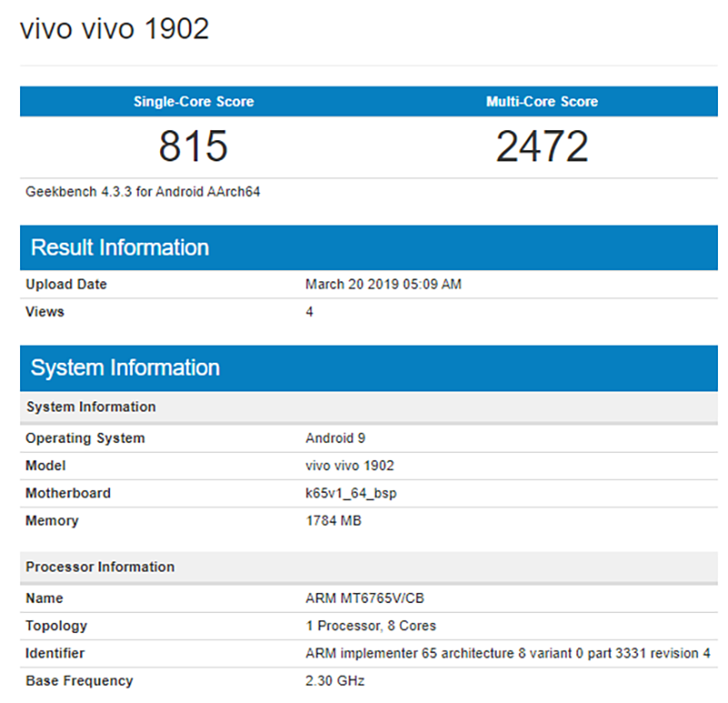Select the Model value 'vivo vivo 1902'
728x703 pixels.
pyautogui.click(x=349, y=466)
